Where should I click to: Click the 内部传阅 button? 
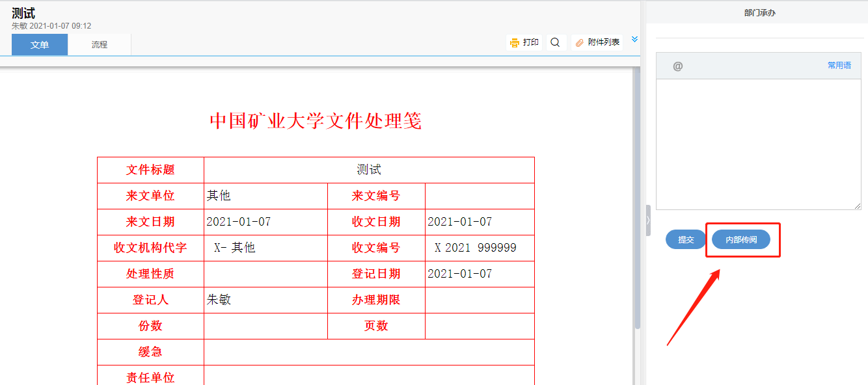coord(741,239)
